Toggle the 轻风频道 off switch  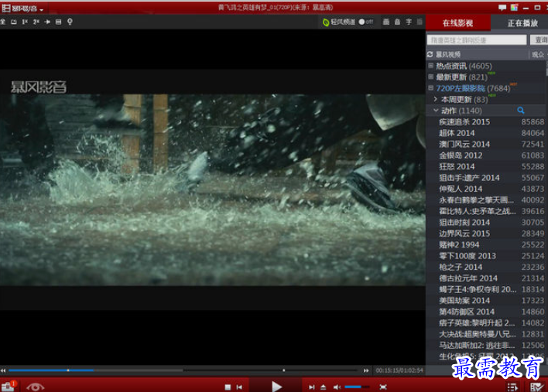(366, 22)
